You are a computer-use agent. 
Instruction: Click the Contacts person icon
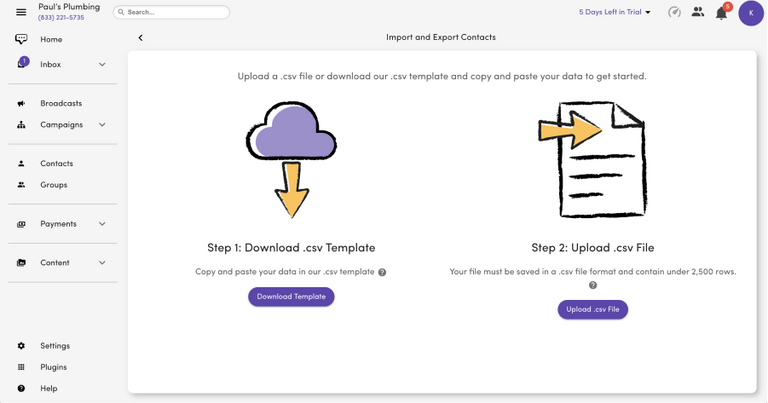(x=21, y=164)
